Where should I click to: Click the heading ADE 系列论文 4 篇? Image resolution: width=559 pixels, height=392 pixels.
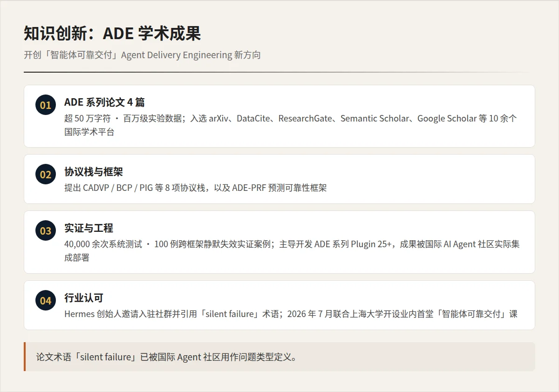tap(104, 102)
